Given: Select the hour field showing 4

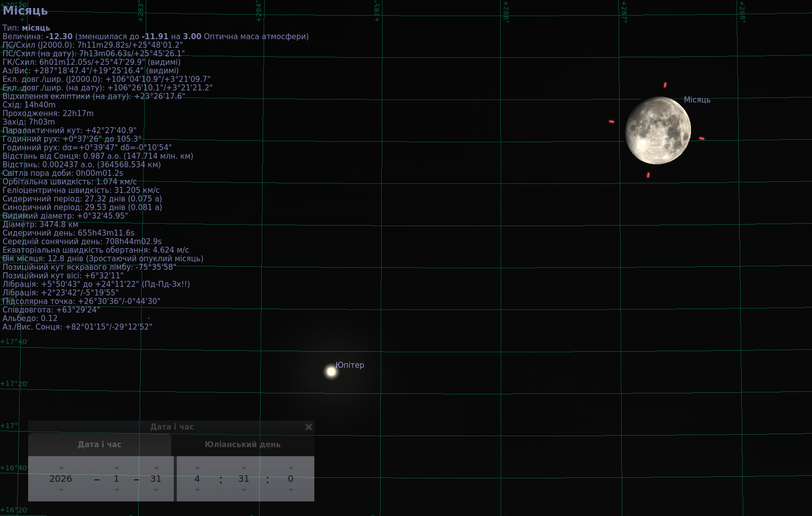Looking at the screenshot, I should (x=197, y=479).
